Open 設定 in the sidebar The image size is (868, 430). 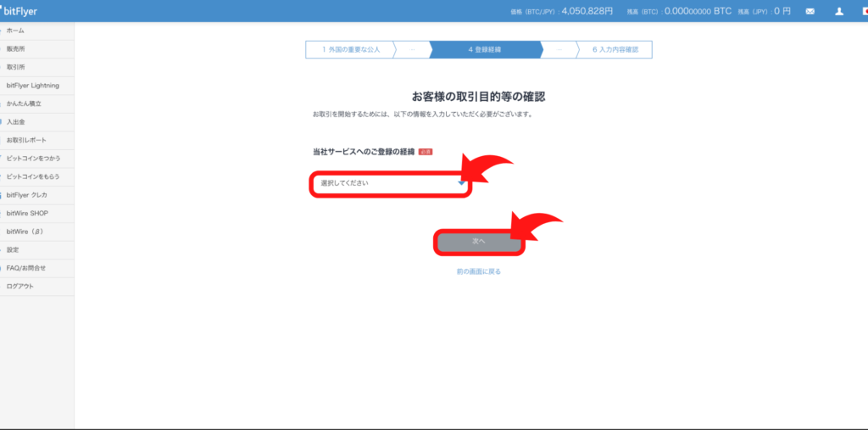click(37, 250)
